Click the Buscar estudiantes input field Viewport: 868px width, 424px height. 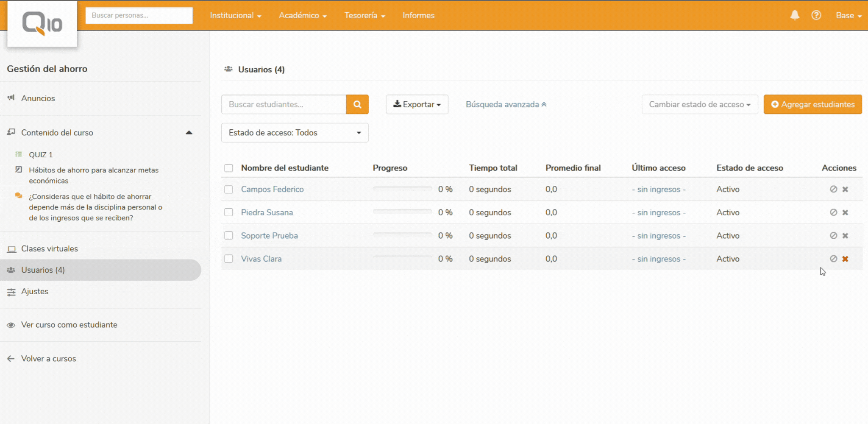click(x=284, y=104)
